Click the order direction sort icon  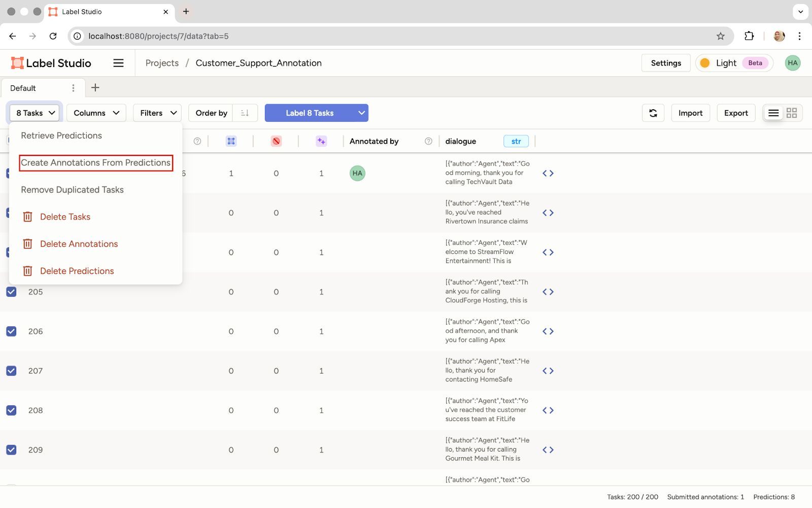(245, 113)
